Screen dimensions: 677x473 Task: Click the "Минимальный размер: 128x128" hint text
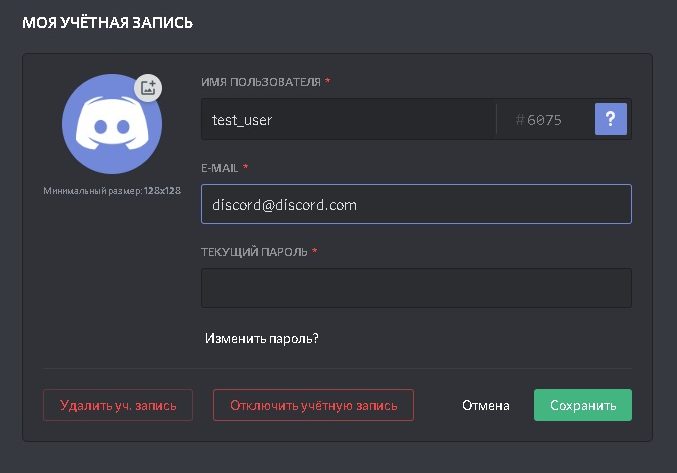[x=111, y=190]
